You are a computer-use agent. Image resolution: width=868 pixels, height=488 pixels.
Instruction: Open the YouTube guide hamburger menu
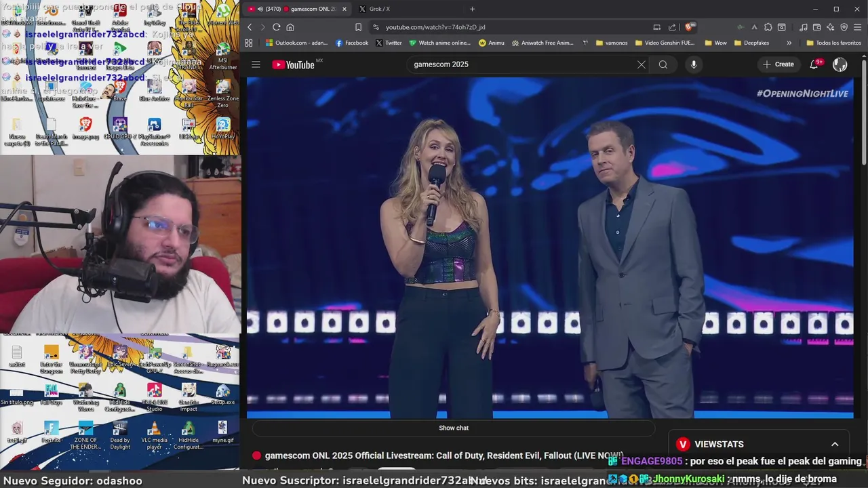[256, 64]
